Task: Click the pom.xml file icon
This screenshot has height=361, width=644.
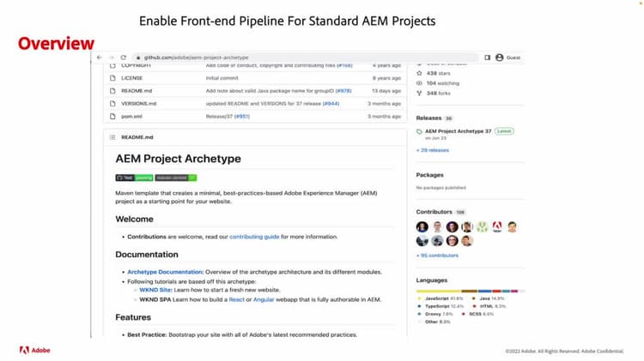Action: click(x=112, y=116)
